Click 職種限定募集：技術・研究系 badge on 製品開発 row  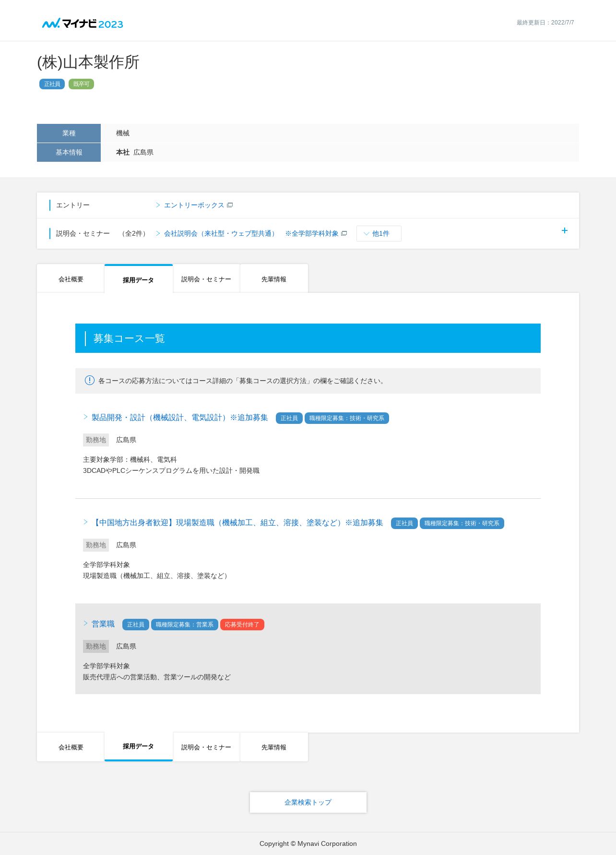347,418
